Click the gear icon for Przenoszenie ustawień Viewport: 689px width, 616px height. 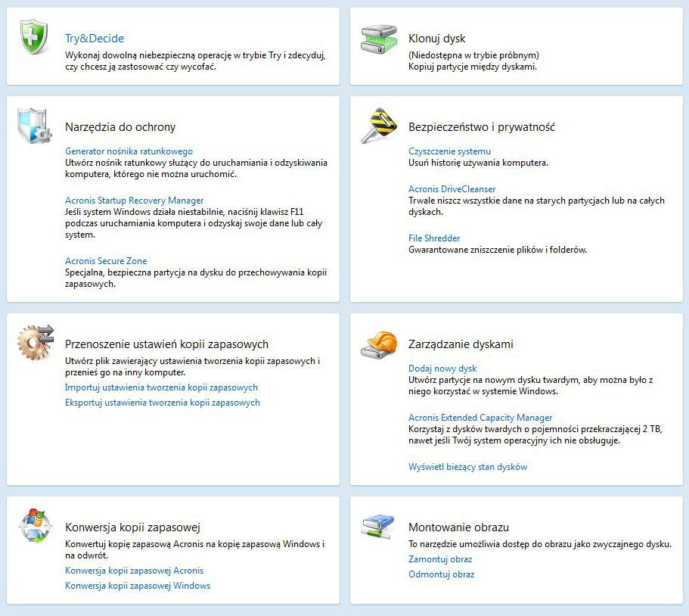(x=35, y=342)
